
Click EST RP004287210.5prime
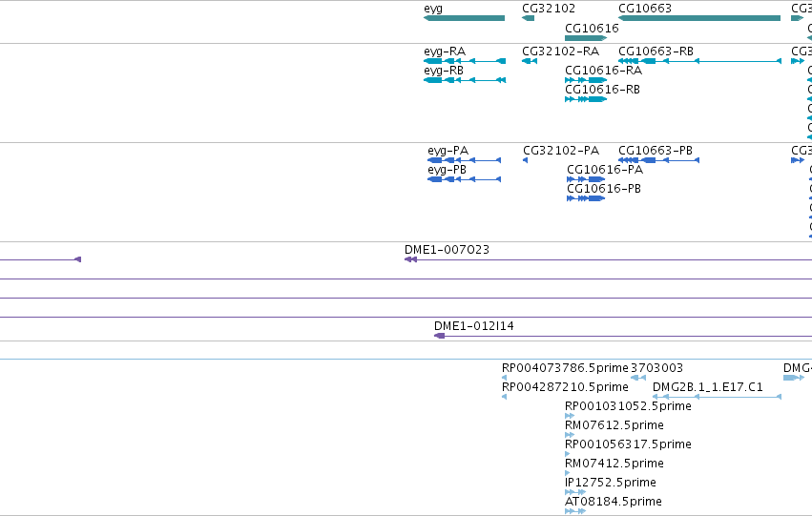click(505, 397)
